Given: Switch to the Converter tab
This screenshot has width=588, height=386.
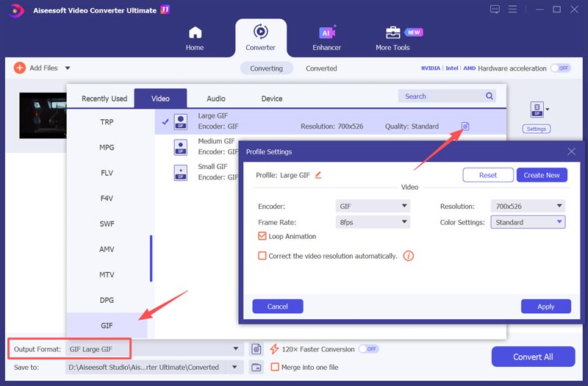Looking at the screenshot, I should pos(260,38).
